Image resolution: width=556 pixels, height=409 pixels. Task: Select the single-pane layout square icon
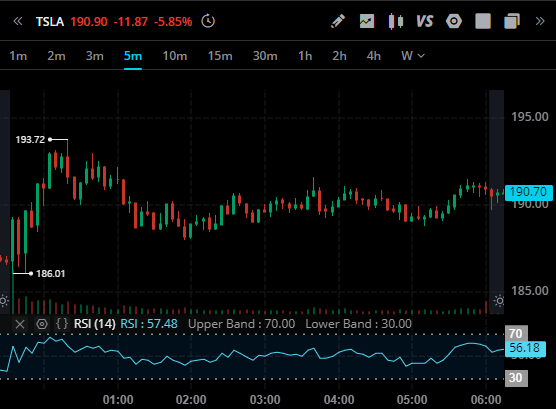coord(483,21)
